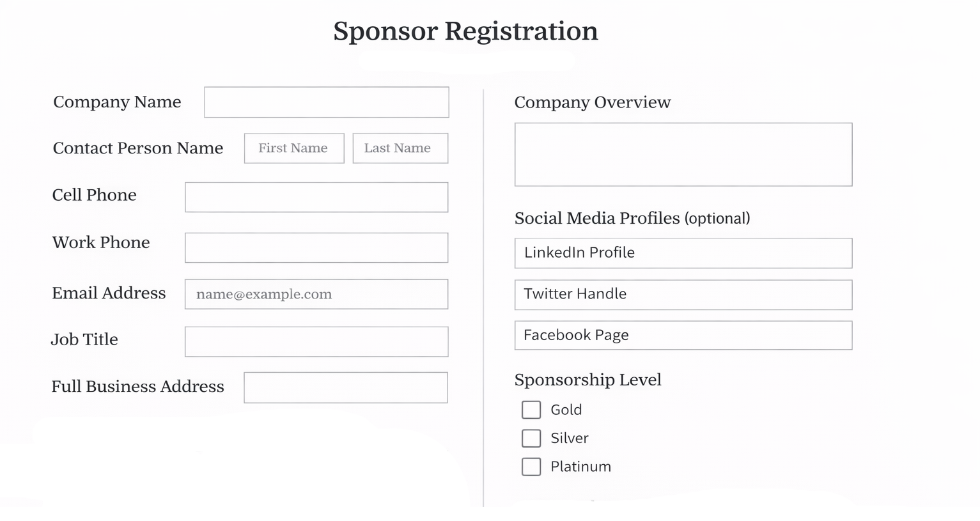Screen dimensions: 980x521
Task: Focus the Company Overview text area
Action: pyautogui.click(x=683, y=154)
